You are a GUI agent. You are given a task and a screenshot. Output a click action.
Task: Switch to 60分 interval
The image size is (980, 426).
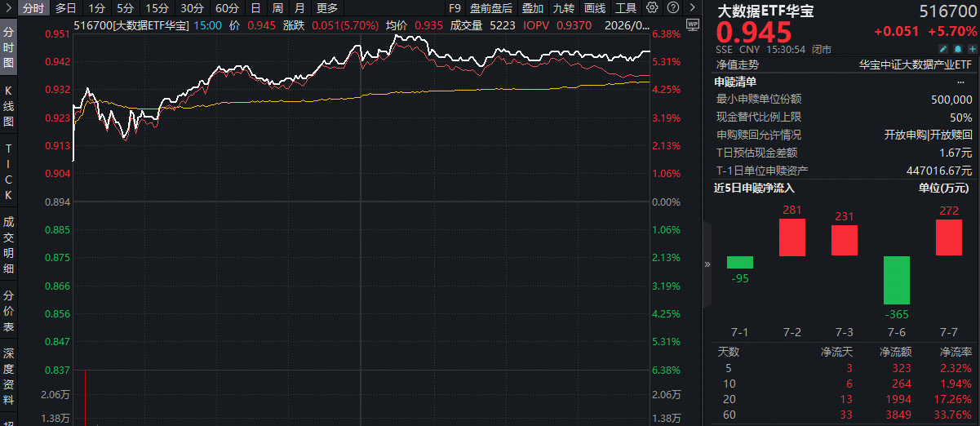point(227,8)
